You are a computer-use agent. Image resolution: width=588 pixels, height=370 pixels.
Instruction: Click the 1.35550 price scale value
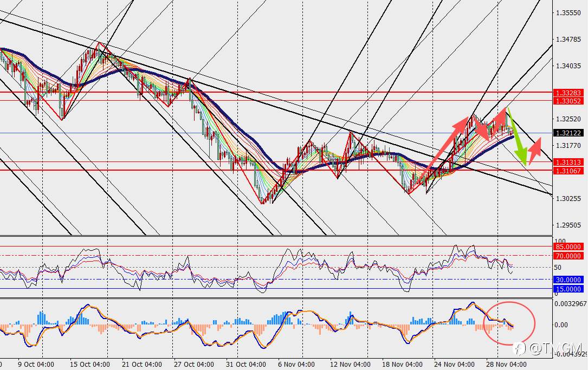tap(568, 13)
